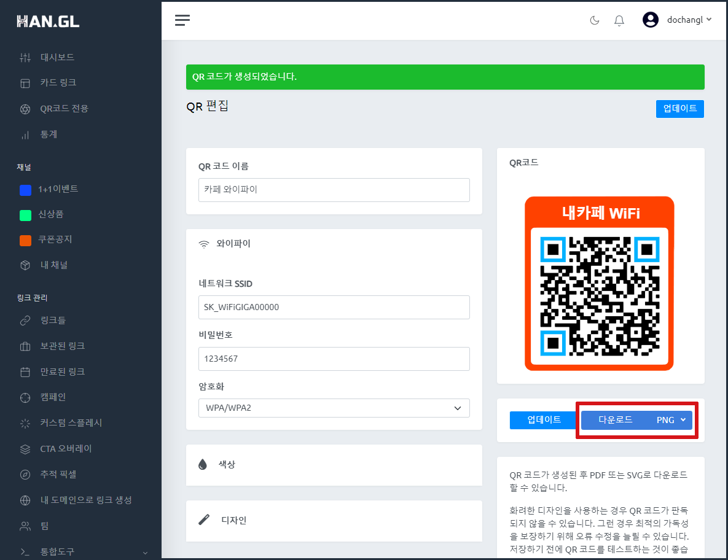The height and width of the screenshot is (560, 728).
Task: Expand the 디자인 section
Action: pyautogui.click(x=334, y=521)
